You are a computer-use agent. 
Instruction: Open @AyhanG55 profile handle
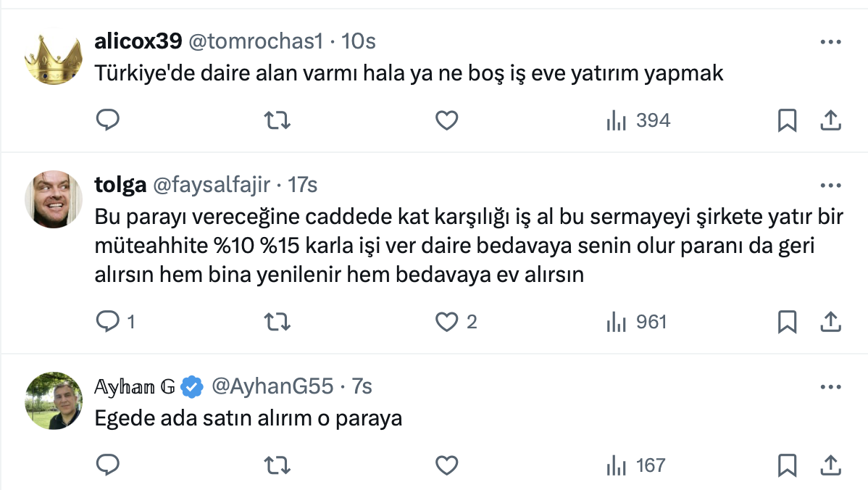tap(272, 387)
